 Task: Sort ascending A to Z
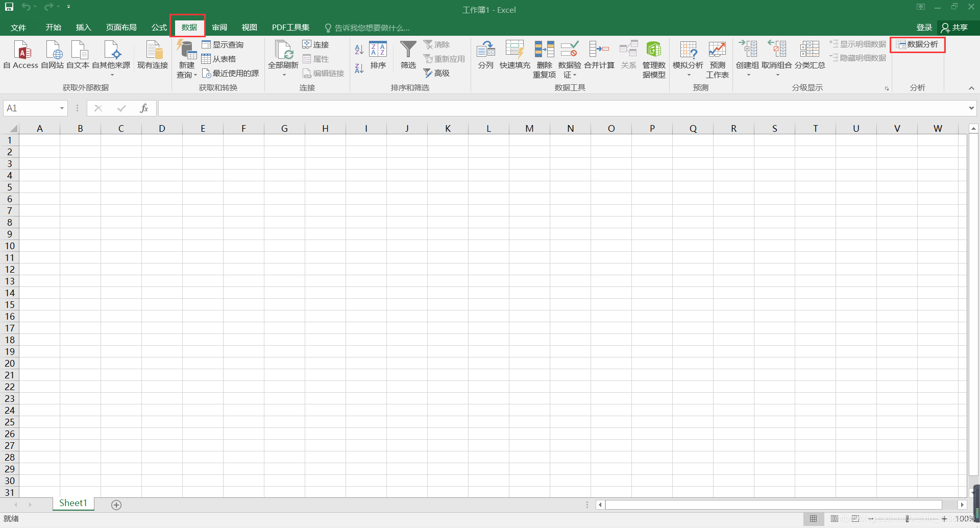[x=359, y=50]
